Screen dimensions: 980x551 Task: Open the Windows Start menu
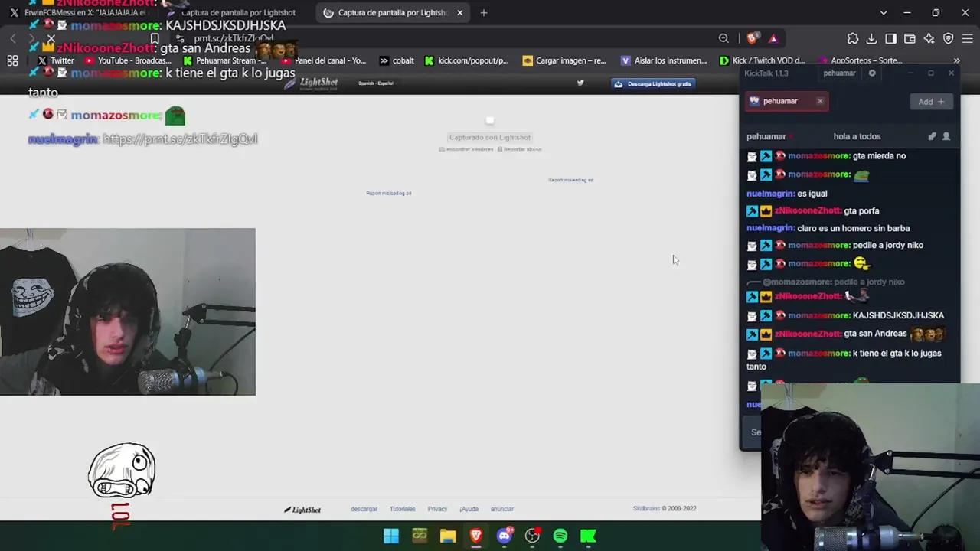(391, 536)
